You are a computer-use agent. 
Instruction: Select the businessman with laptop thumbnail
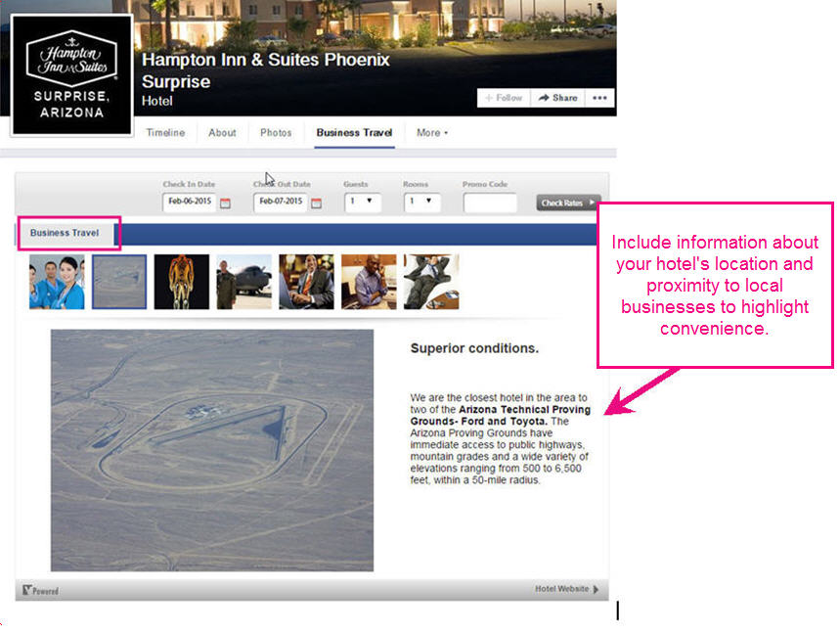[306, 282]
